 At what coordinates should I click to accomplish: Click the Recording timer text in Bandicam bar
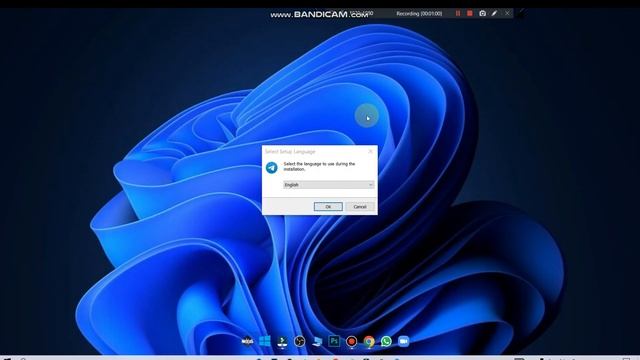click(x=419, y=13)
